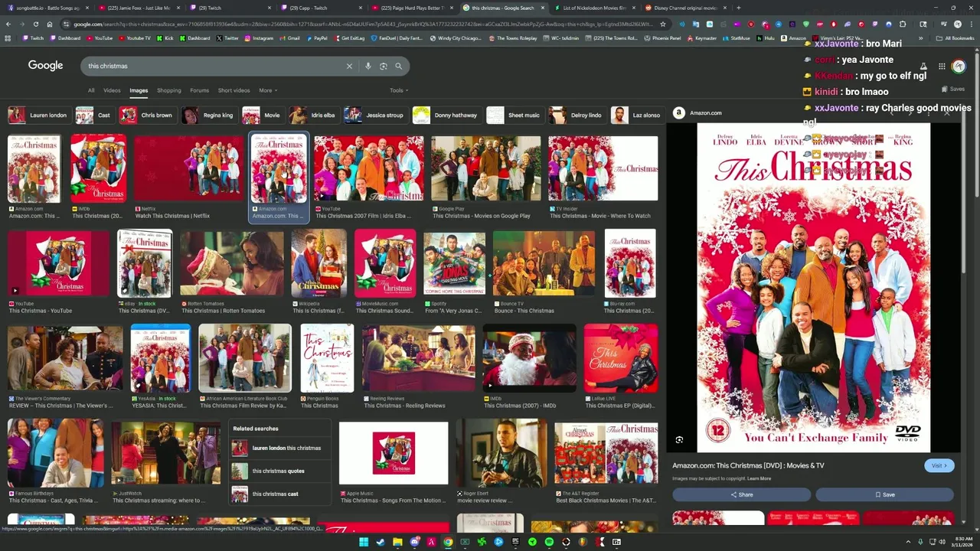Click related search 'lauren london this christmas'
Screen dimensions: 980x551
tap(279, 448)
